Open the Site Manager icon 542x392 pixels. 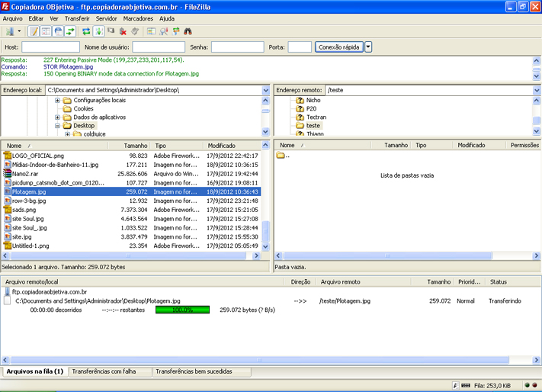10,31
